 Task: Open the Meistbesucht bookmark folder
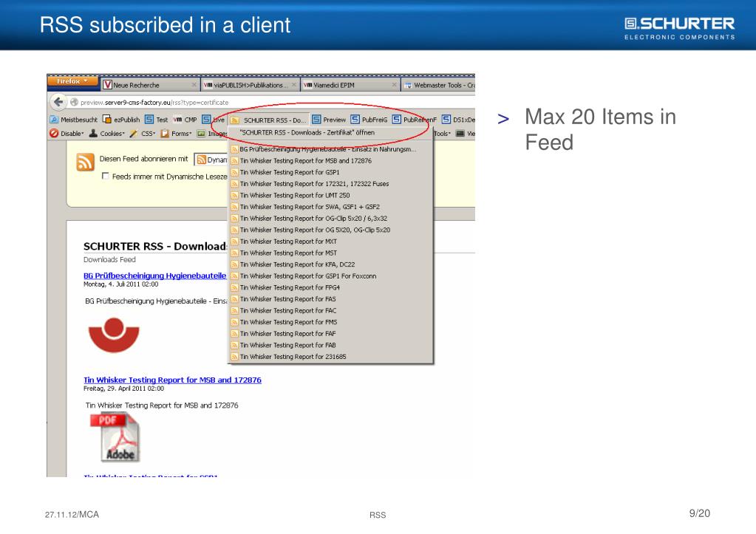(x=74, y=120)
